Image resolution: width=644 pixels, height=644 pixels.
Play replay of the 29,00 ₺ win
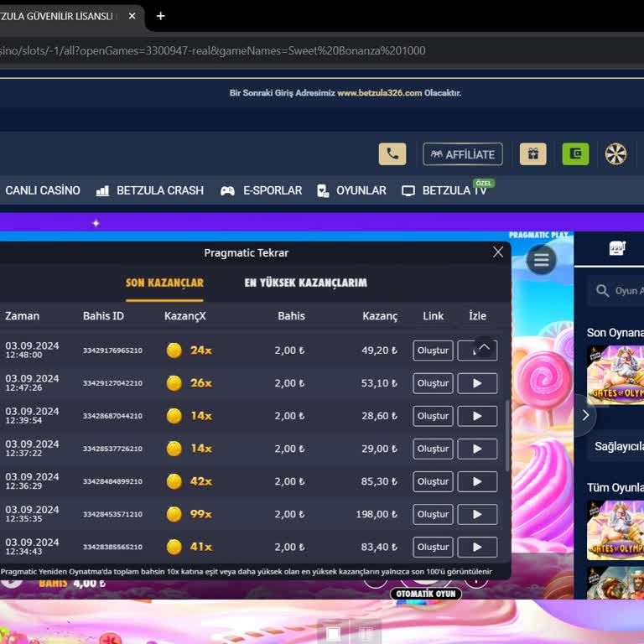pos(477,449)
